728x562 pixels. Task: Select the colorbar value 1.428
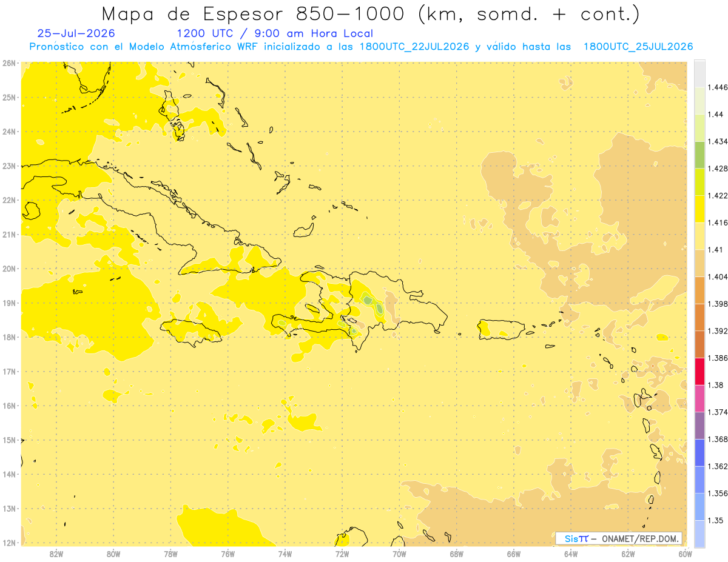click(718, 169)
